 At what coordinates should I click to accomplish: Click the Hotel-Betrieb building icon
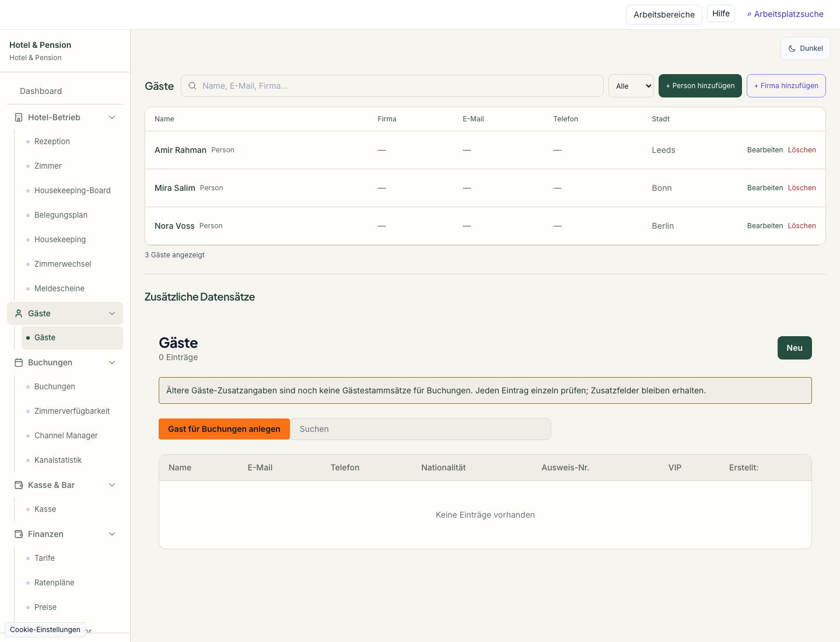pos(19,117)
